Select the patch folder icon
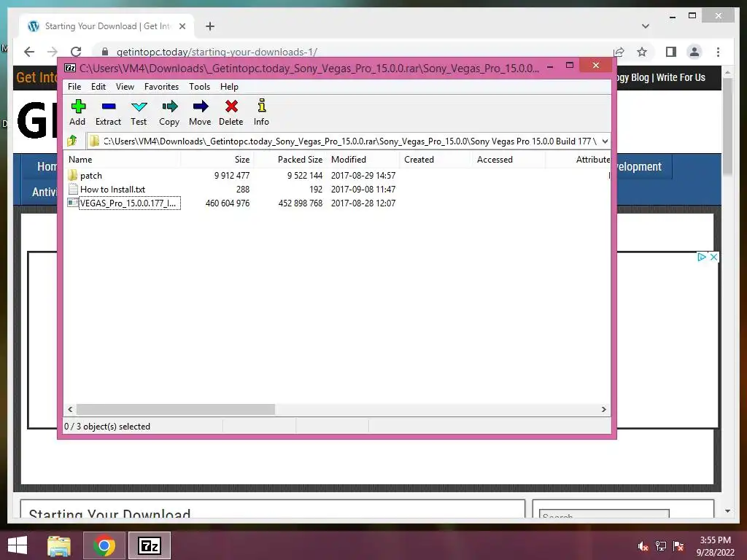747x560 pixels. tap(72, 175)
